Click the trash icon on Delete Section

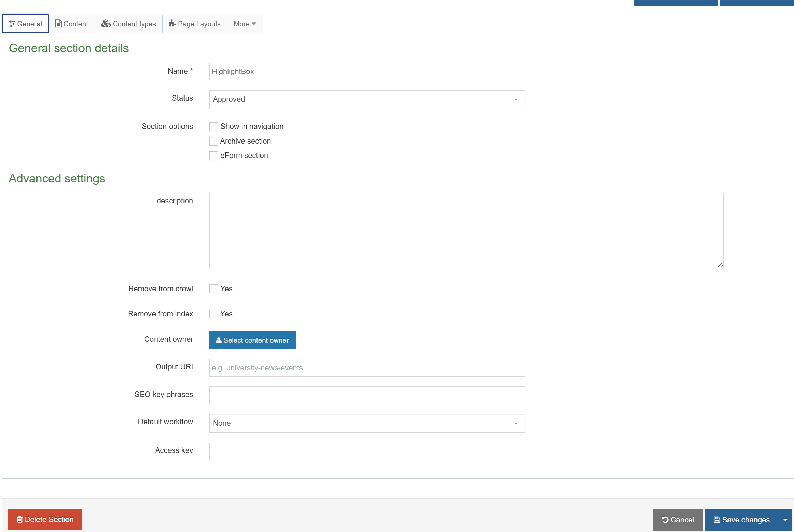click(x=20, y=519)
